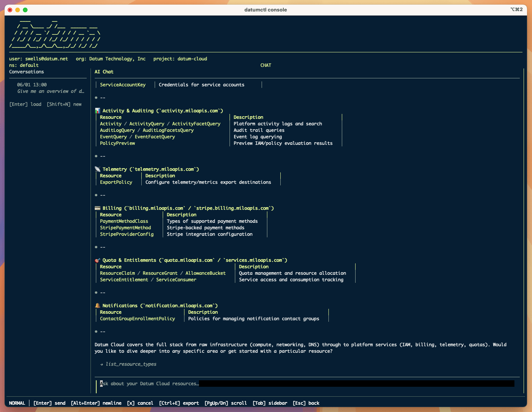Click the StripeProviderConfig resource entry

127,234
